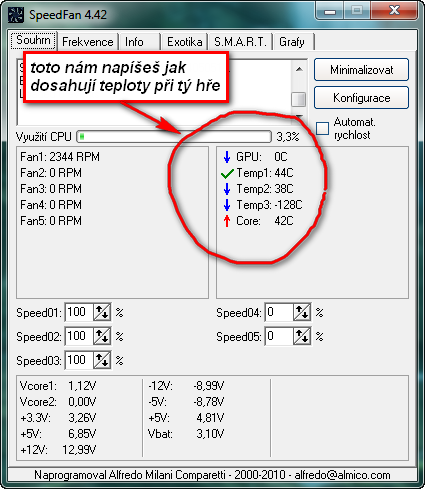The image size is (425, 489).
Task: Enable the Automat. rychlost checkbox
Action: (322, 128)
